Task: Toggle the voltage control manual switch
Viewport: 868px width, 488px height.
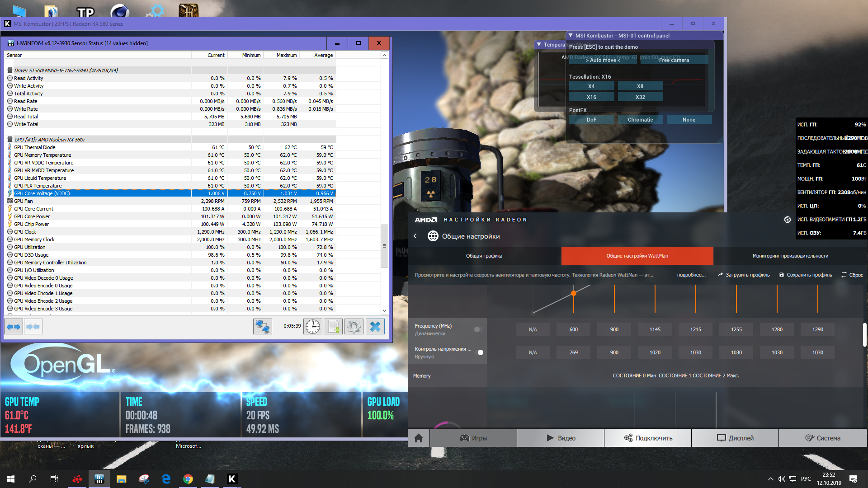Action: coord(479,352)
